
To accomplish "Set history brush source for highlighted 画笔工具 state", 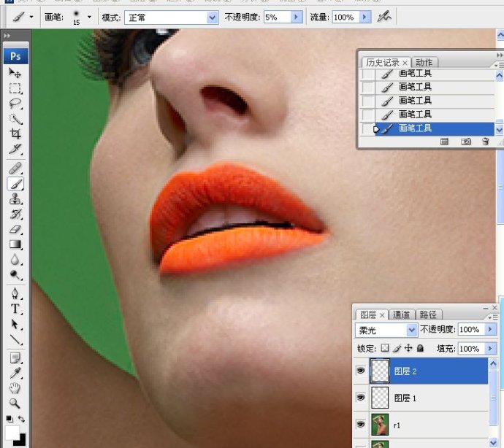I will (x=367, y=128).
